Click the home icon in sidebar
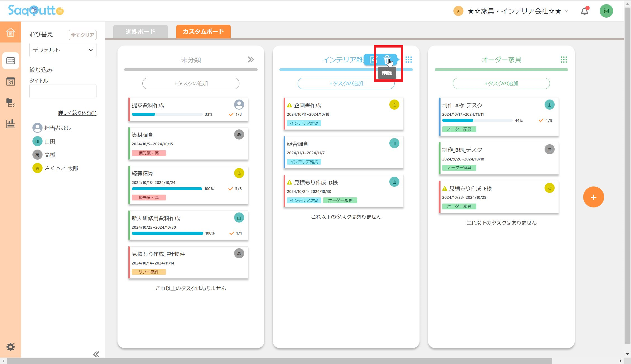The height and width of the screenshot is (364, 631). tap(10, 32)
